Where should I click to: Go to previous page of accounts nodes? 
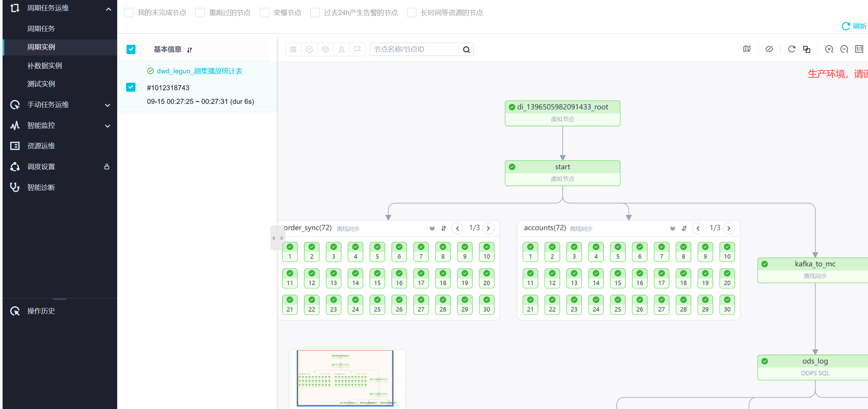point(698,228)
